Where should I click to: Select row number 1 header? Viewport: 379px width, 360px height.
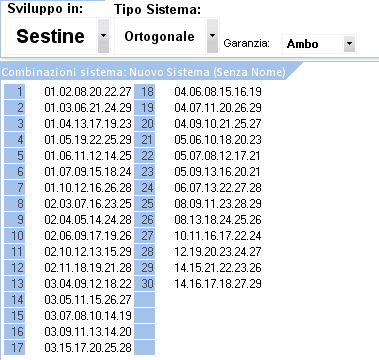15,91
